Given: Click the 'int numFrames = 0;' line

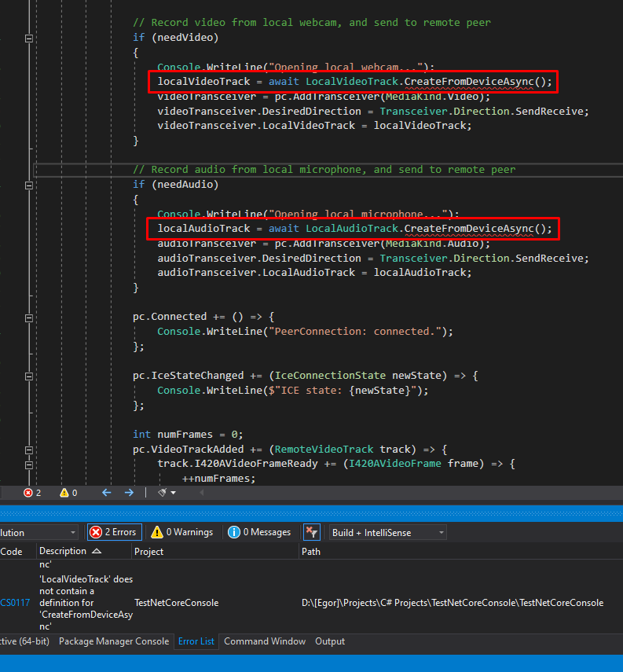Looking at the screenshot, I should [188, 434].
